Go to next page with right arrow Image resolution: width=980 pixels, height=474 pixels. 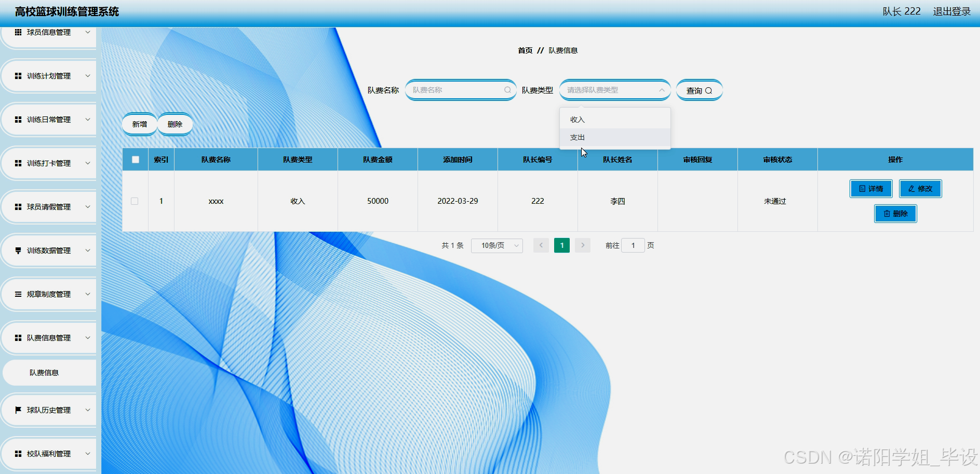pyautogui.click(x=583, y=245)
